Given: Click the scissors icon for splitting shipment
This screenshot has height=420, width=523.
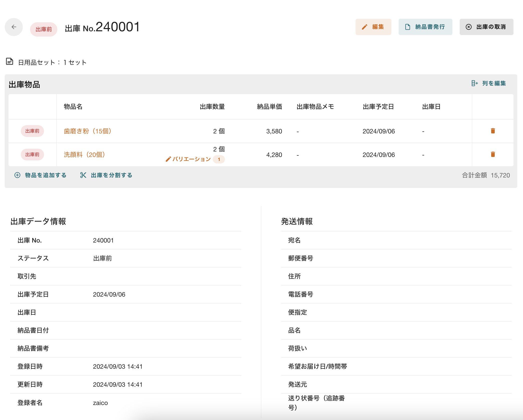Looking at the screenshot, I should point(83,175).
